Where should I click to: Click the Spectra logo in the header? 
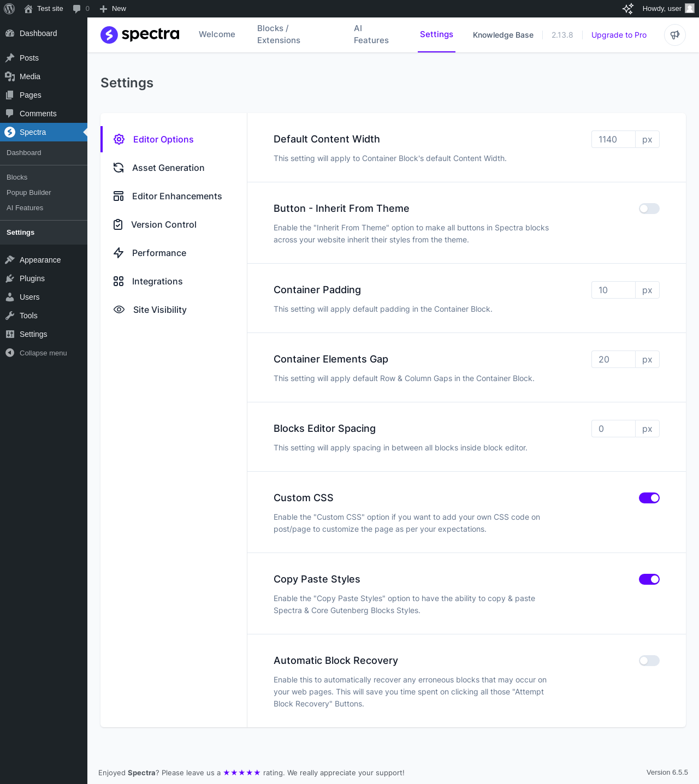(140, 34)
